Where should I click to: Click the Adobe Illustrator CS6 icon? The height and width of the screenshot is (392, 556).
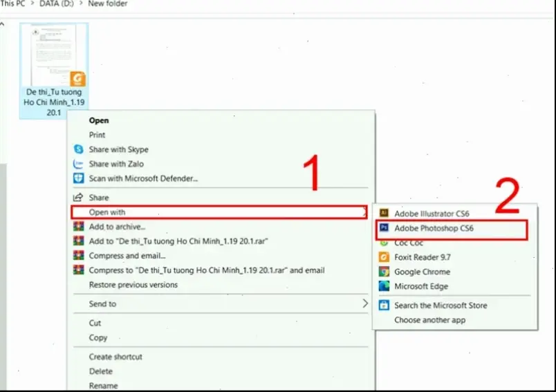[x=384, y=214]
